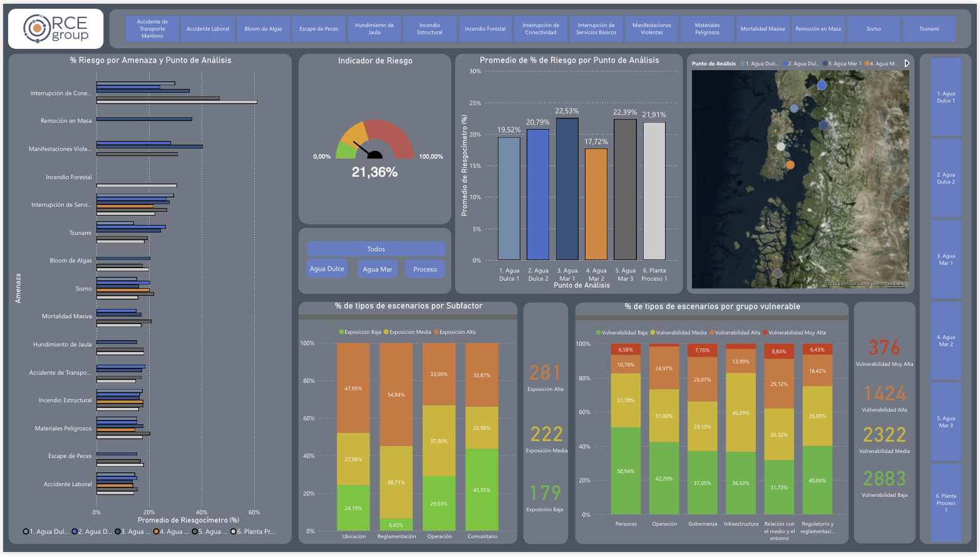980x557 pixels.
Task: Select the Incendio Forestal threat tab
Action: 485,29
